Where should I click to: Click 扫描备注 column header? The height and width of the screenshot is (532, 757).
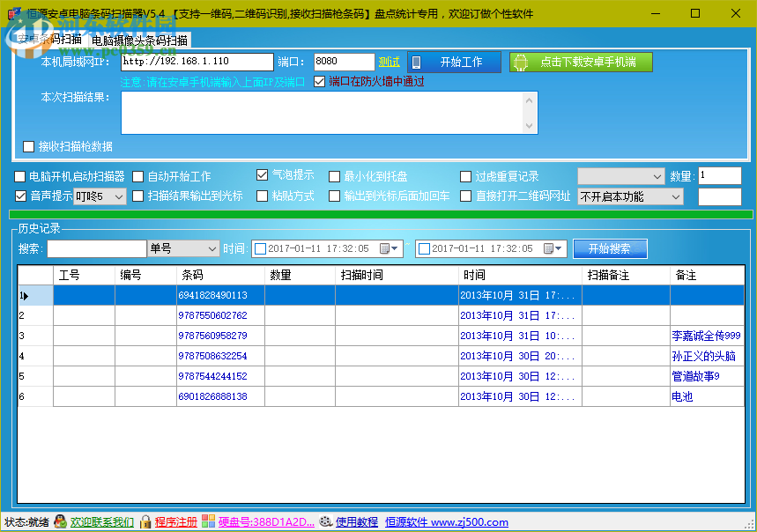click(x=627, y=275)
